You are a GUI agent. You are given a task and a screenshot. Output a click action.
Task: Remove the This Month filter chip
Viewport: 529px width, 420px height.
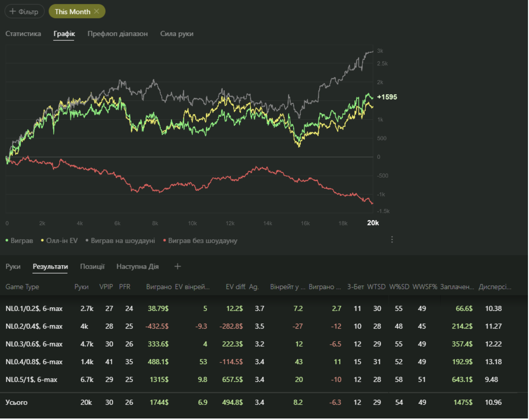[x=97, y=11]
